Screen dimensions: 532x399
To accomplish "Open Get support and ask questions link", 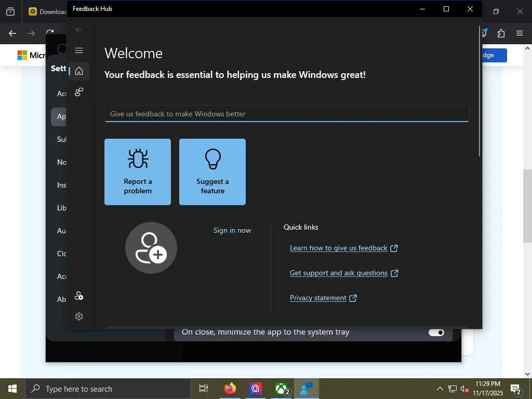I will [x=344, y=273].
